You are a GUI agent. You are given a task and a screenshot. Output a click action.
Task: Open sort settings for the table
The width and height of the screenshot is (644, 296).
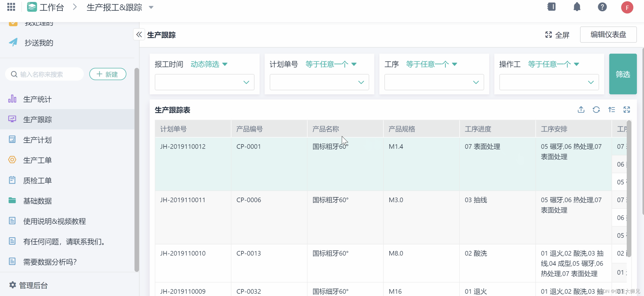point(612,110)
